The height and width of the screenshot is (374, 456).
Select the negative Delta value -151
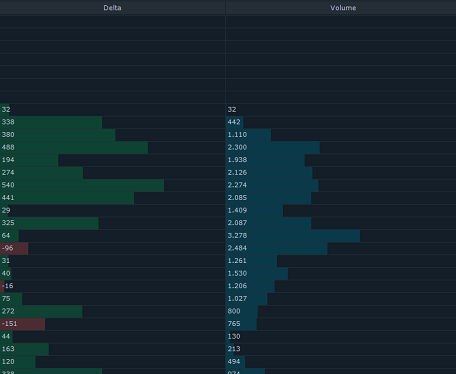coord(9,323)
